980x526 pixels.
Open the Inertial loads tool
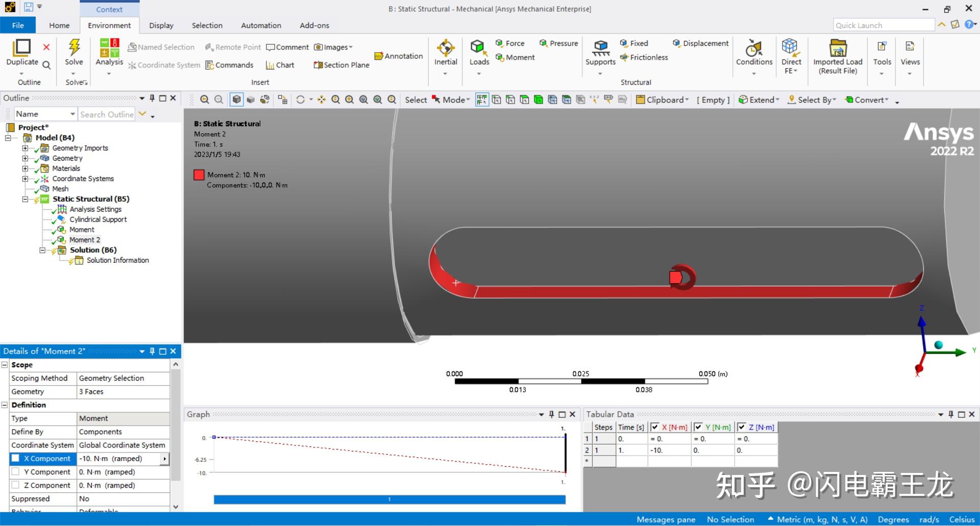(x=445, y=53)
